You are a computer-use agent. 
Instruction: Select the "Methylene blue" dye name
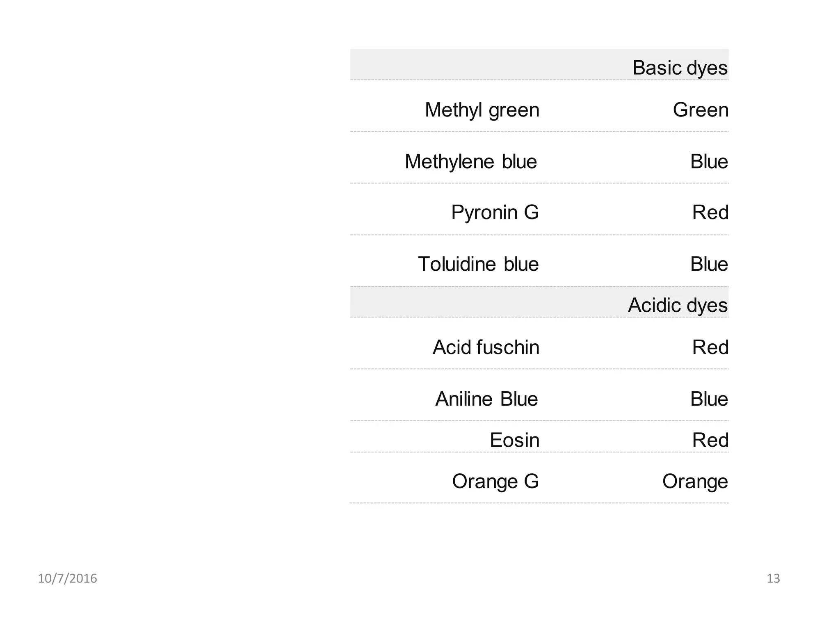(x=471, y=162)
